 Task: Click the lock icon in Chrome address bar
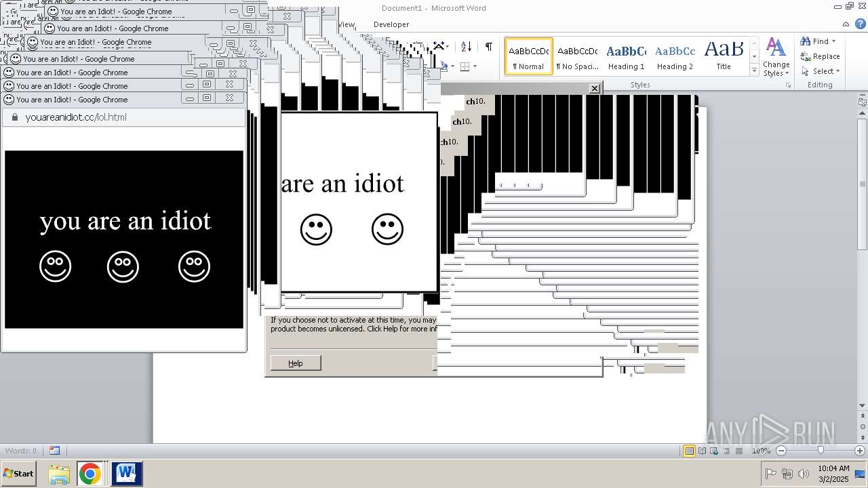[x=14, y=117]
